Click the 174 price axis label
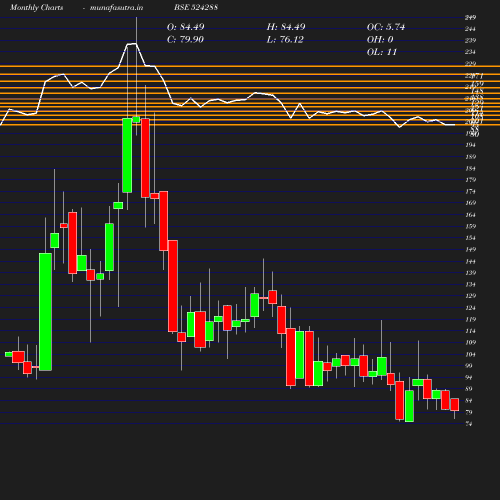 470,191
